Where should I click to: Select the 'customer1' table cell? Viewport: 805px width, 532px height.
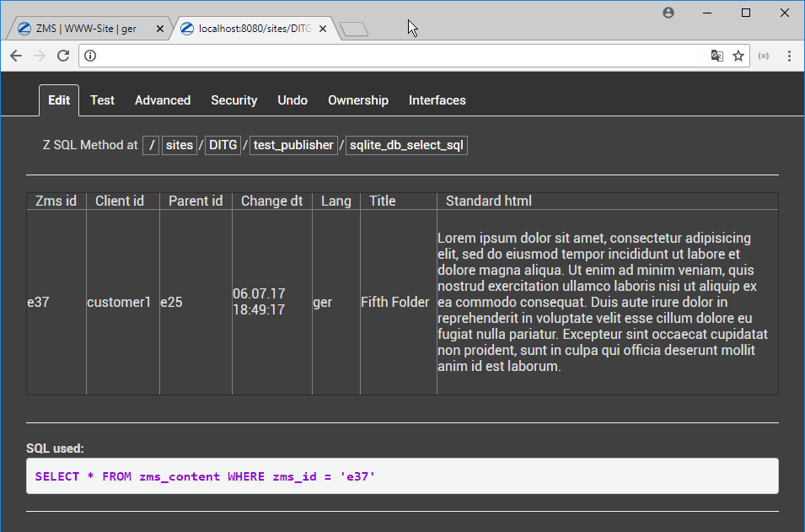coord(123,302)
